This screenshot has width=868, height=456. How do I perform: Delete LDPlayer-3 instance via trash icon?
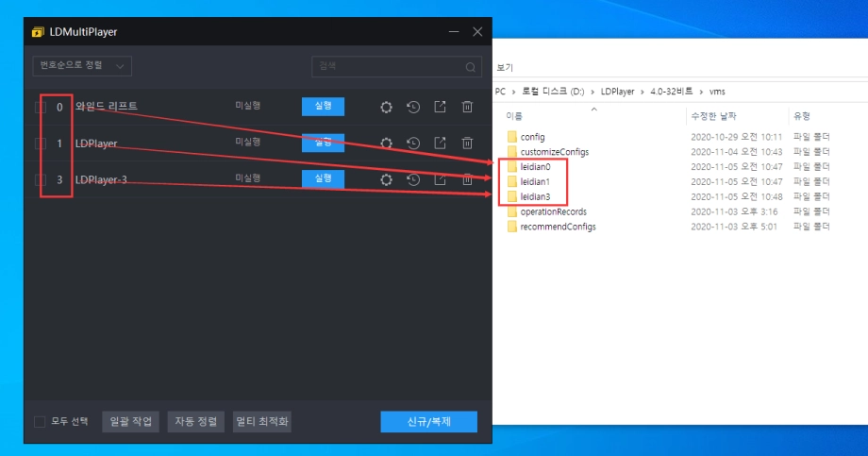point(467,179)
